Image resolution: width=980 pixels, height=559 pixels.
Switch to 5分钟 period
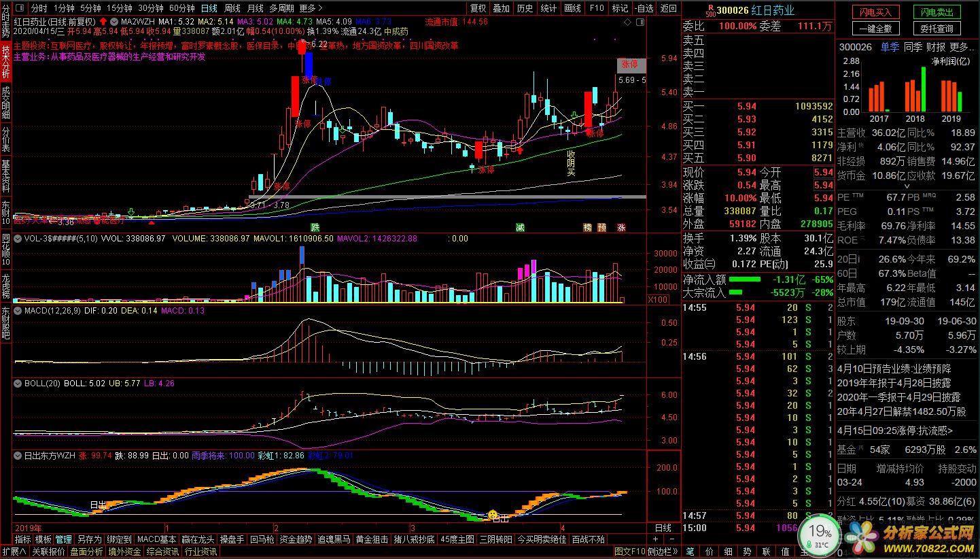coord(90,8)
